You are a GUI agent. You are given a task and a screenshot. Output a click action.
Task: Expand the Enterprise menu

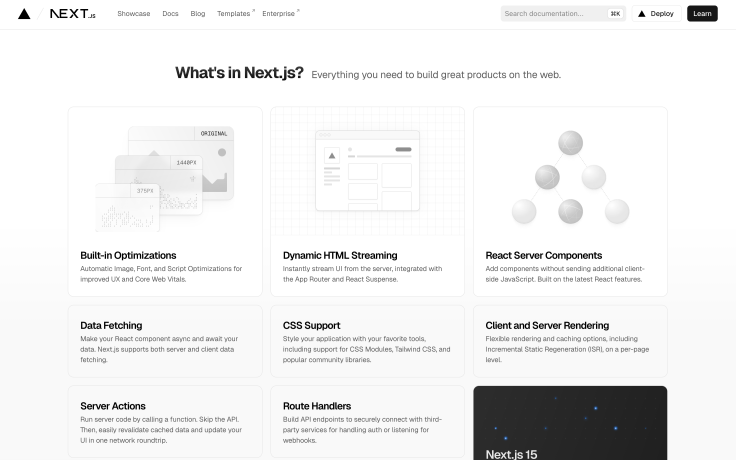point(279,14)
